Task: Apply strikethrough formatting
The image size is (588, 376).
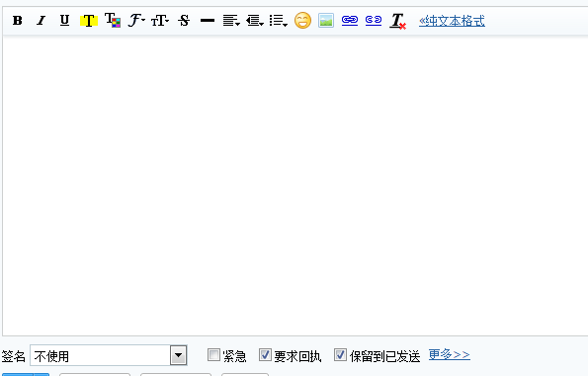Action: [x=184, y=20]
